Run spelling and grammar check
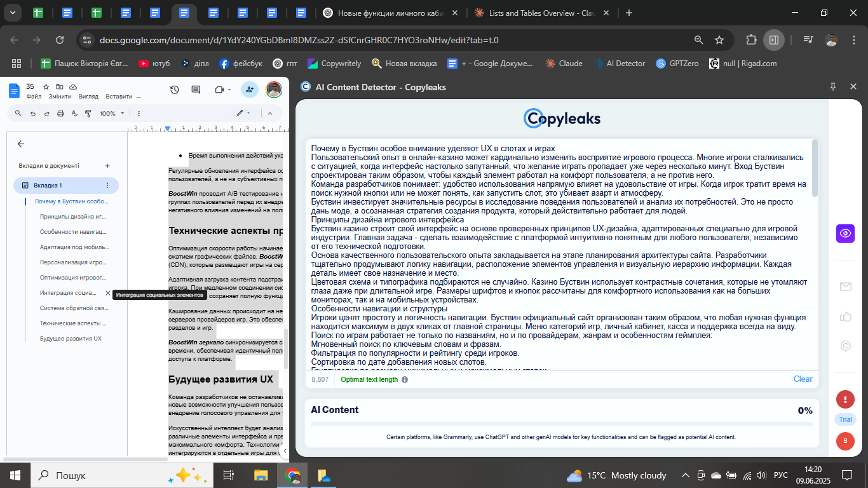Screen dimensions: 868x488 [x=74, y=113]
